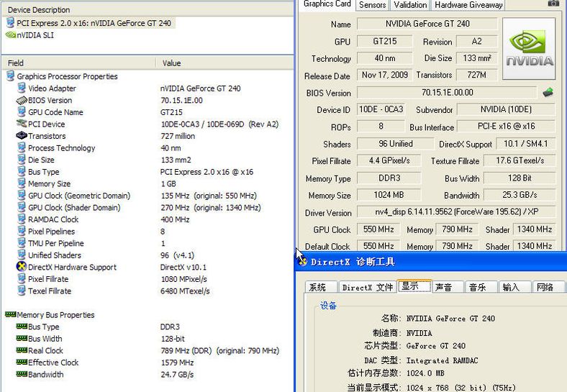This screenshot has width=567, height=392.
Task: Click the PCI Express device icon
Action: tap(11, 23)
